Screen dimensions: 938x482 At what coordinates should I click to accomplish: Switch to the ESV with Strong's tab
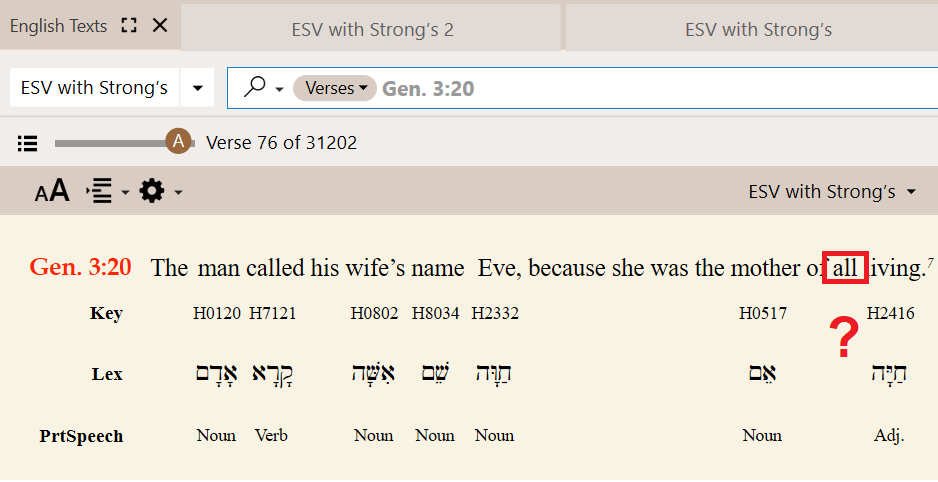(x=757, y=29)
